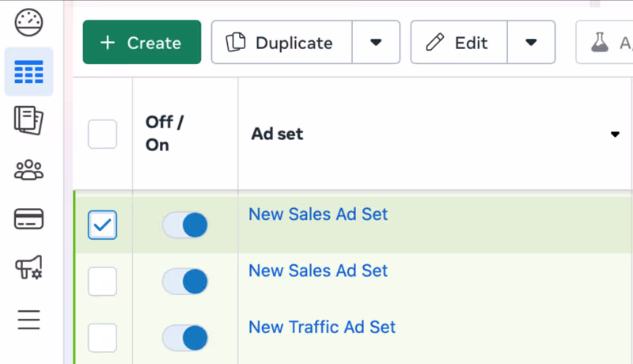The width and height of the screenshot is (633, 364).
Task: Open the Ad set column dropdown arrow
Action: (x=615, y=135)
